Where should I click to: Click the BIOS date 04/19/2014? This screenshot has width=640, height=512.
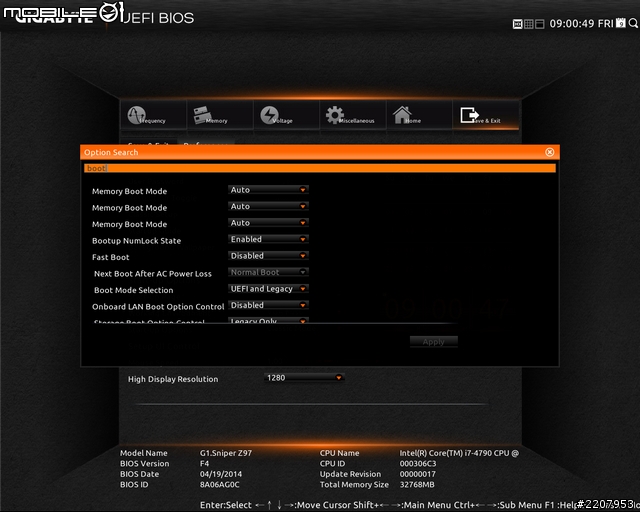221,474
